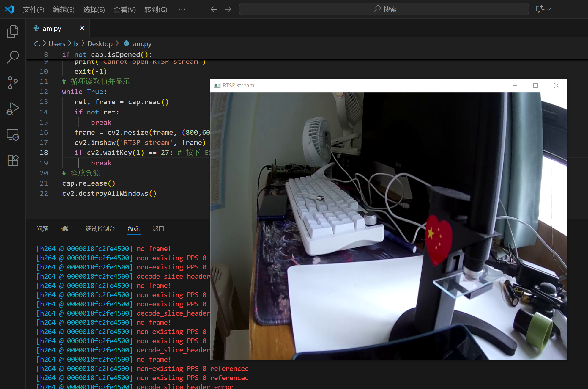Image resolution: width=588 pixels, height=389 pixels.
Task: Expand the Desktop breadcrumb folder
Action: click(x=100, y=44)
